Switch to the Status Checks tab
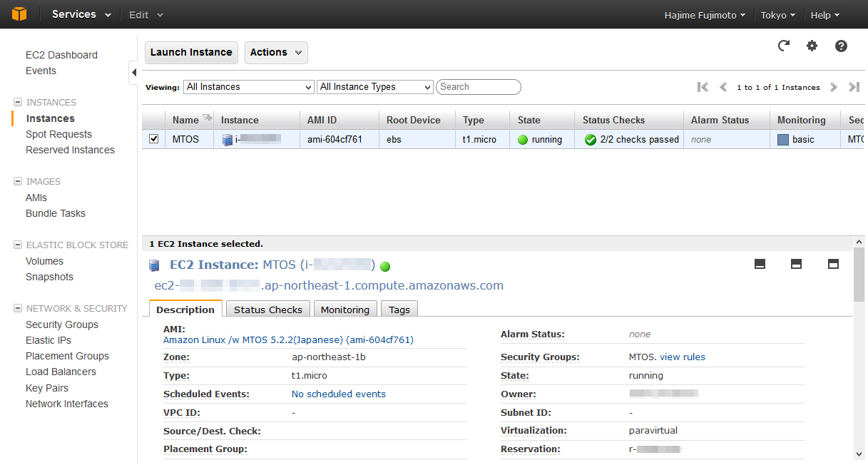This screenshot has height=465, width=868. pos(268,310)
